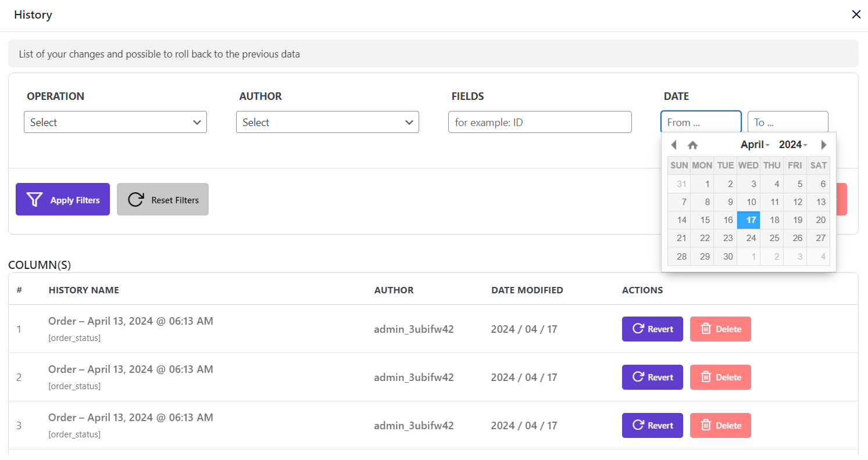Screen dimensions: 868x460
Task: Close the History panel with X icon
Action: tap(856, 15)
